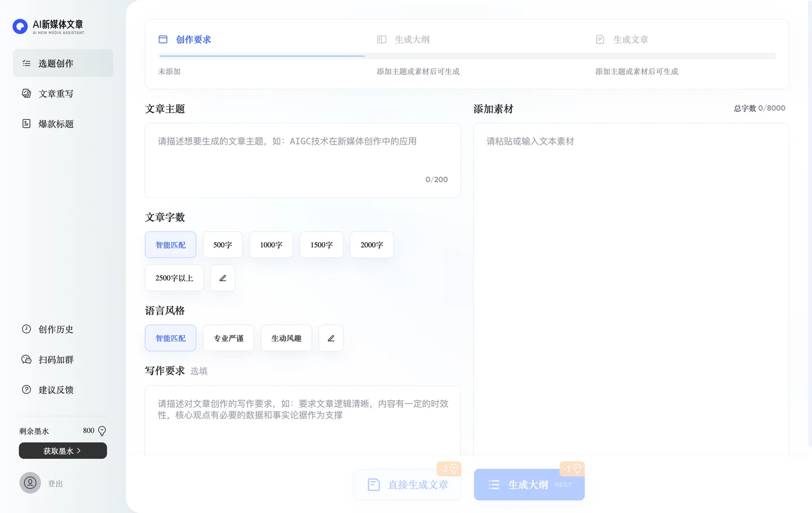The width and height of the screenshot is (812, 513).
Task: Go to 爆款标题 in the sidebar
Action: point(55,124)
